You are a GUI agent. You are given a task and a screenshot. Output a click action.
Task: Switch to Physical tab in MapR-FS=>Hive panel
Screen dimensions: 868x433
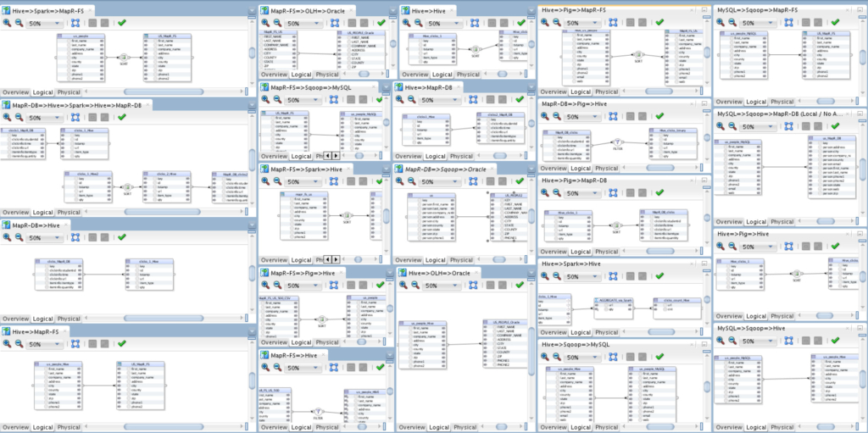click(327, 427)
